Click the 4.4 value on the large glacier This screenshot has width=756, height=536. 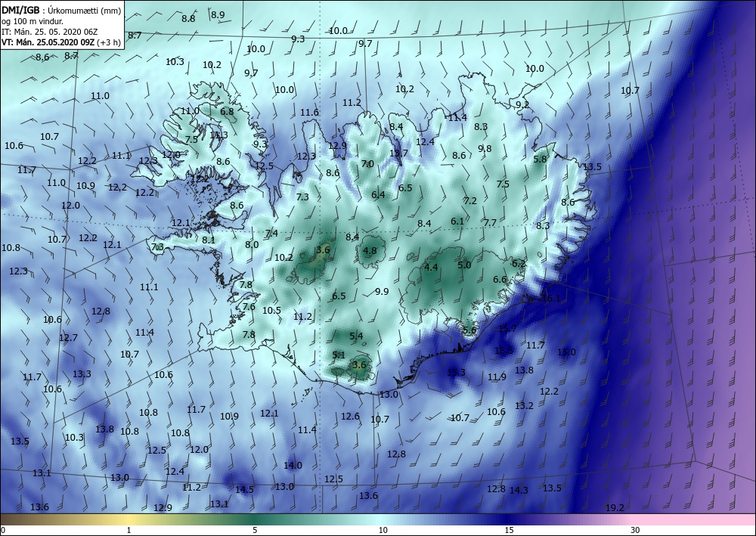431,267
